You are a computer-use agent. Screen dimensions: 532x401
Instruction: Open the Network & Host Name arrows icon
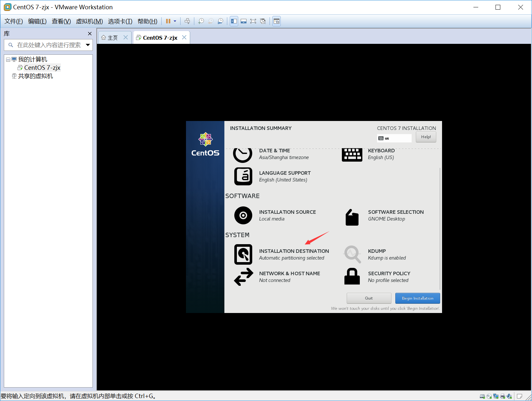click(244, 277)
